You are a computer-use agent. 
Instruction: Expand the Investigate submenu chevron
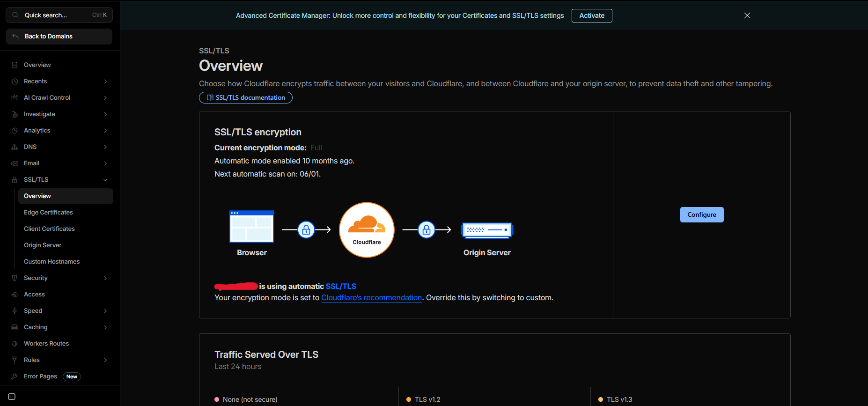(x=105, y=114)
